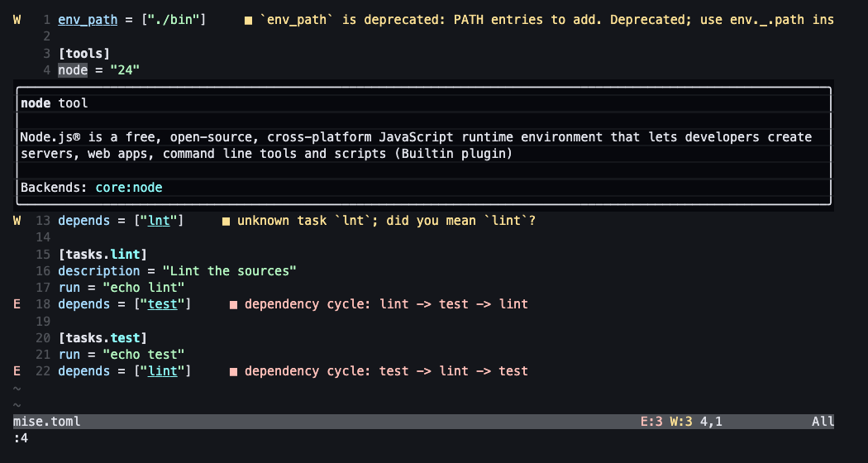
Task: Click the "24" version string
Action: coord(125,70)
